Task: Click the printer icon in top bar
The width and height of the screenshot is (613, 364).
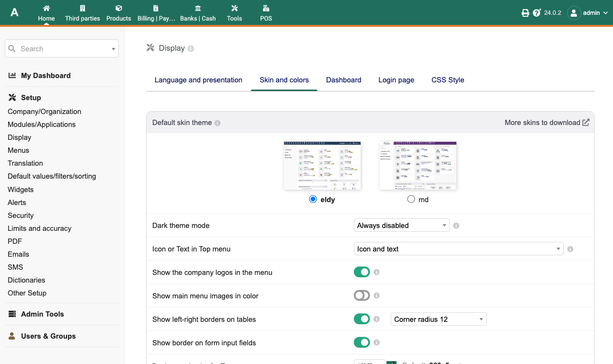Action: pyautogui.click(x=525, y=13)
